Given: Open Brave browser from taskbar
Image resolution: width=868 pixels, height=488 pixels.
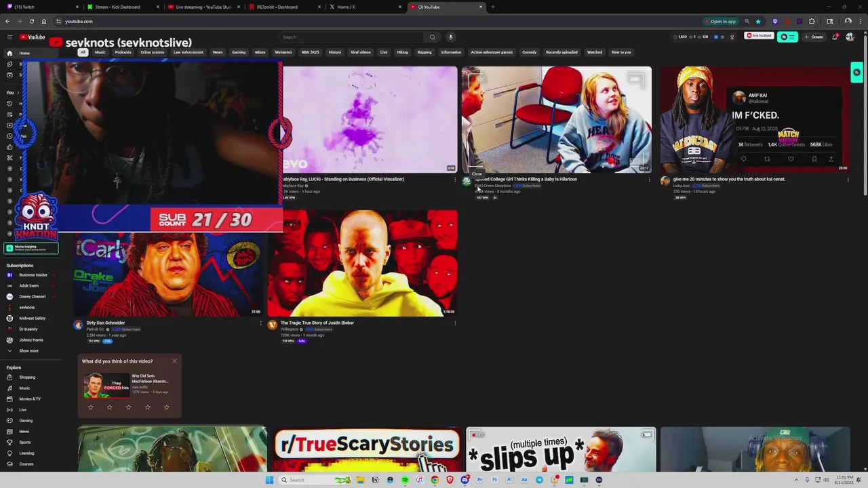Looking at the screenshot, I should [x=450, y=480].
